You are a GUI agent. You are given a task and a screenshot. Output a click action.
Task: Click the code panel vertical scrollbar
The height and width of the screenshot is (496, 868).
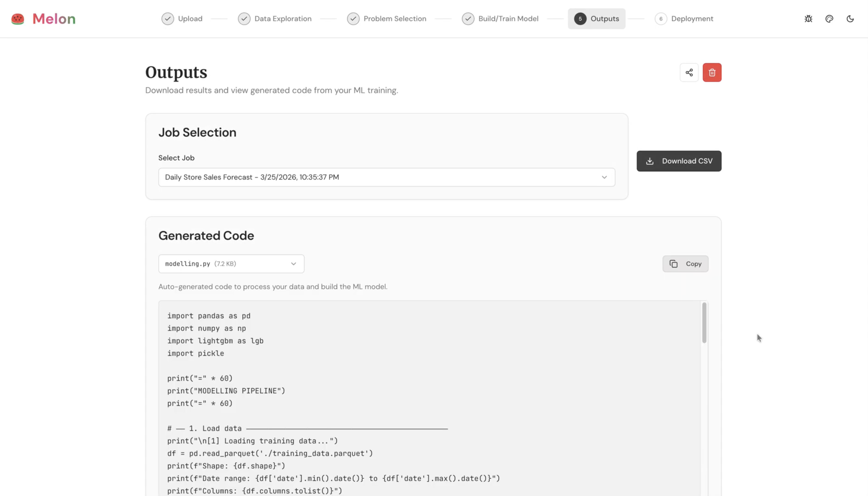click(x=704, y=322)
